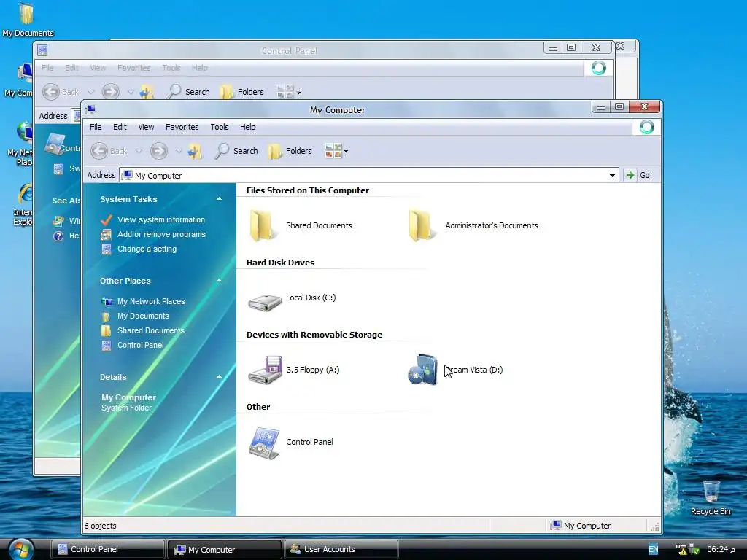The height and width of the screenshot is (560, 747).
Task: Switch to User Accounts taskbar button
Action: [341, 550]
